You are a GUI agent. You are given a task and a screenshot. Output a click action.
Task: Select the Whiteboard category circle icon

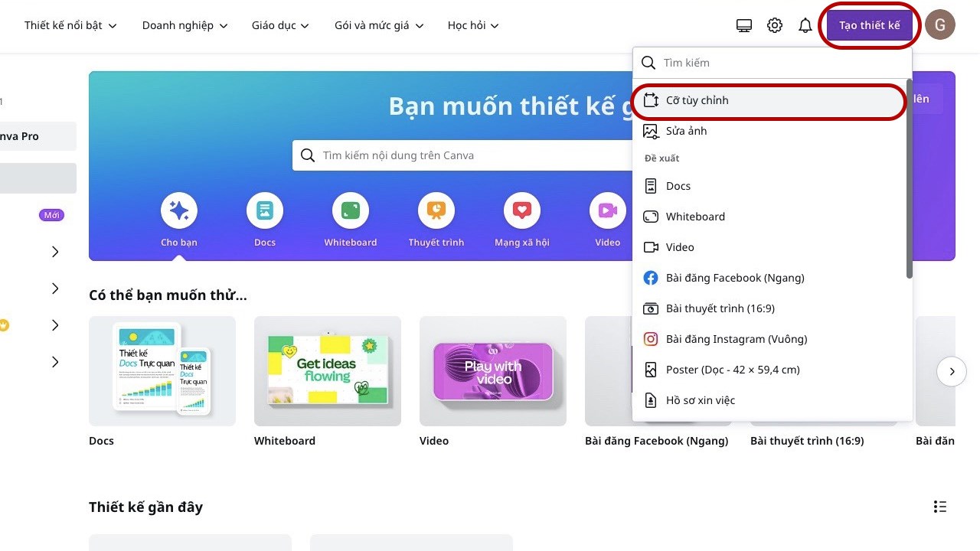tap(351, 210)
